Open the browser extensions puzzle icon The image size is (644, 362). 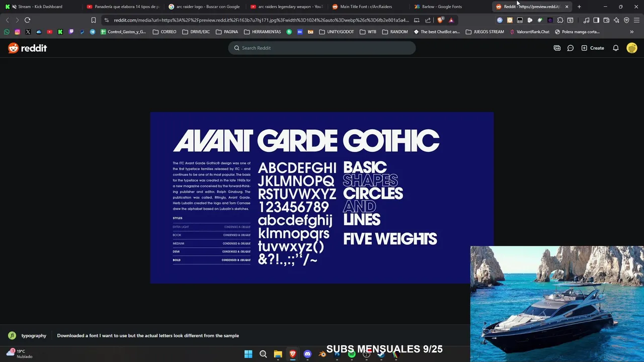coord(560,20)
